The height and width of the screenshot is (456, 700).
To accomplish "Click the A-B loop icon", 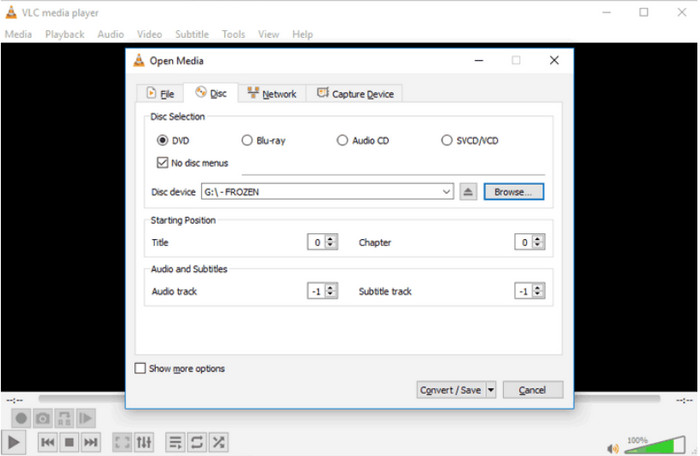I will tap(64, 418).
